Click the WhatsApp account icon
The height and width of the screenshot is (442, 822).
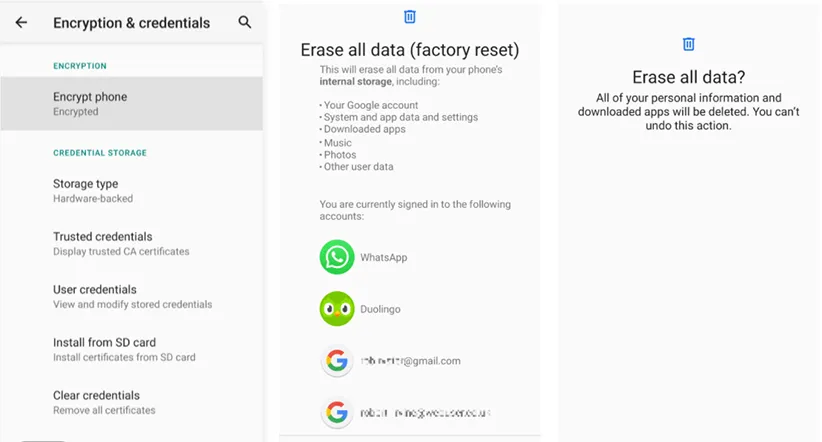coord(337,257)
